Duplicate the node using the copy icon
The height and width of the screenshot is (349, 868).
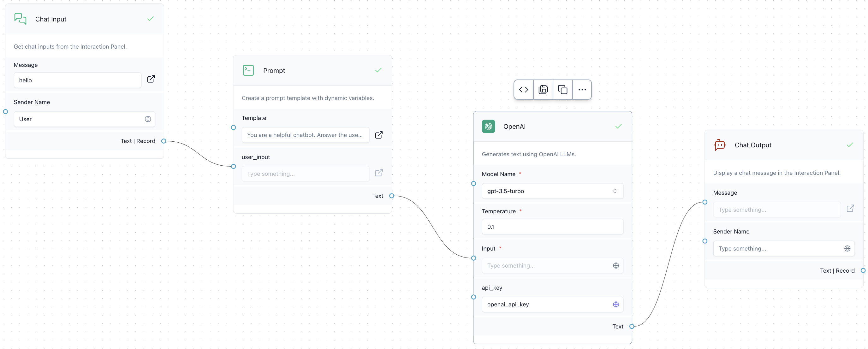click(562, 90)
